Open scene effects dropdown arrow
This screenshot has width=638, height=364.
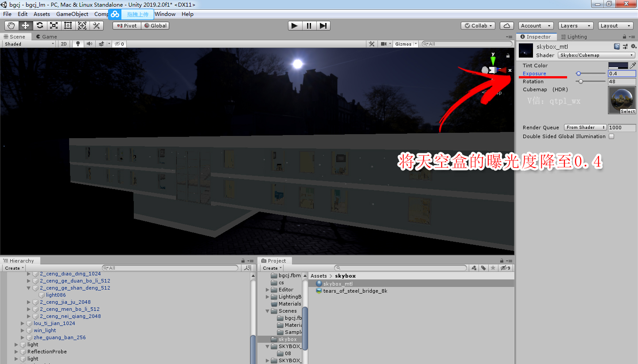[109, 44]
